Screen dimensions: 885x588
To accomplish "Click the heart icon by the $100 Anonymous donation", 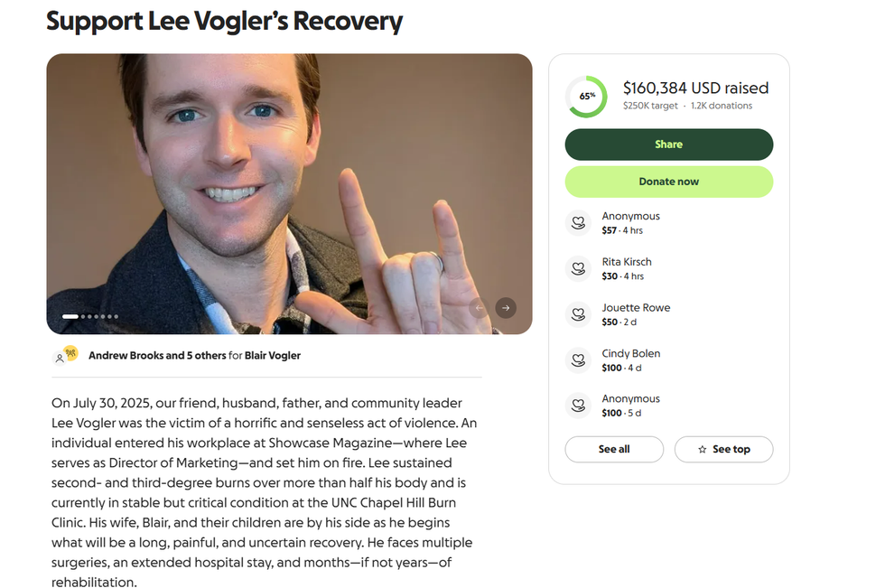I will pyautogui.click(x=579, y=406).
